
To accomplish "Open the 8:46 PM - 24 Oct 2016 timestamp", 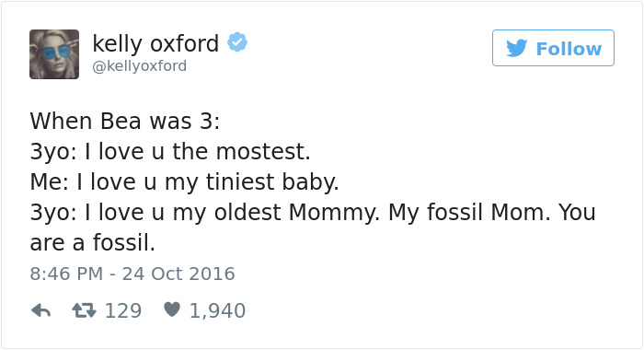I will [132, 274].
